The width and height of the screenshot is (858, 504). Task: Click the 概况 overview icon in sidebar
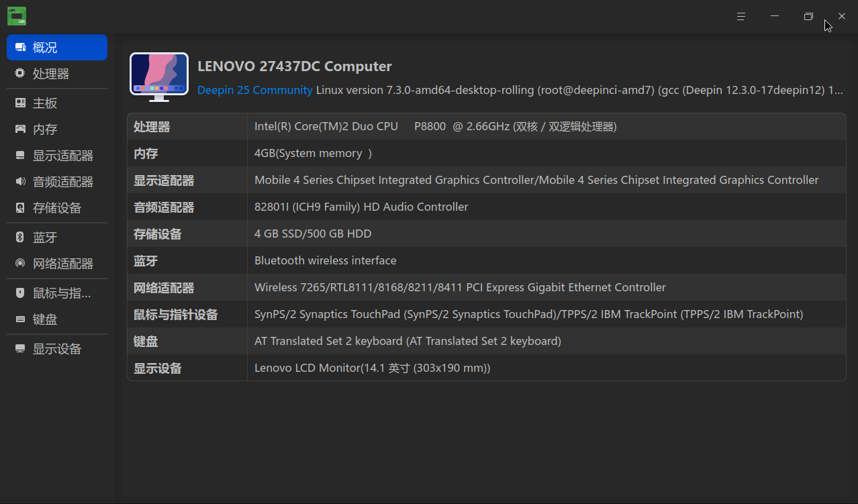[x=20, y=48]
